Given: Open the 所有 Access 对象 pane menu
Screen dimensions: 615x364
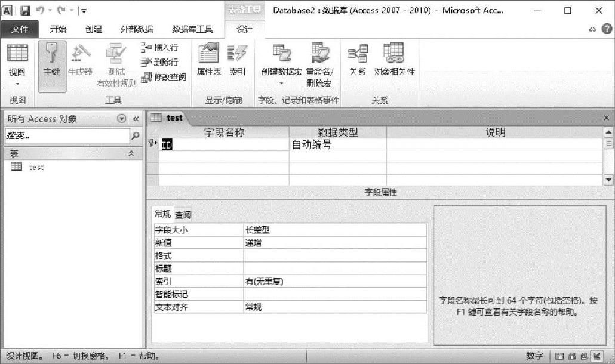Looking at the screenshot, I should [122, 118].
